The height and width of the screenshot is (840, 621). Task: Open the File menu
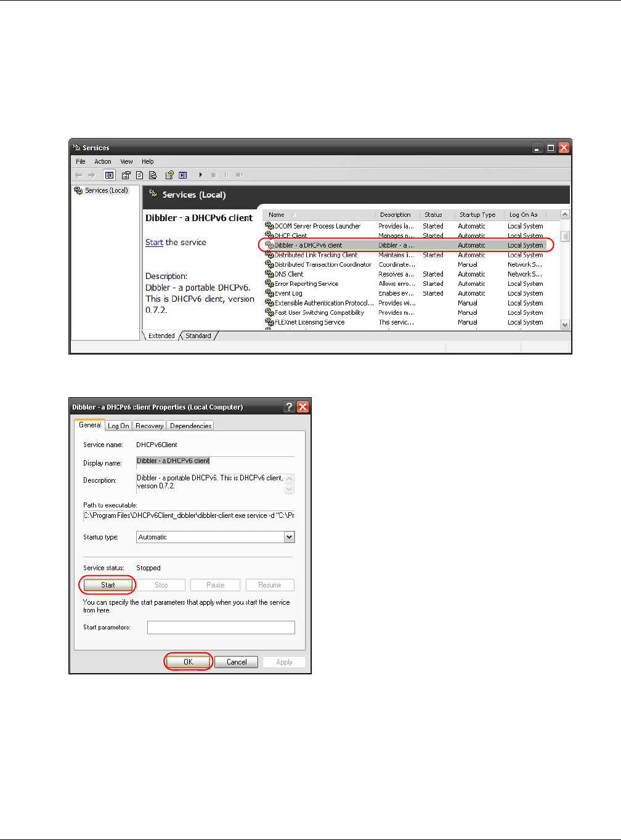(x=81, y=161)
